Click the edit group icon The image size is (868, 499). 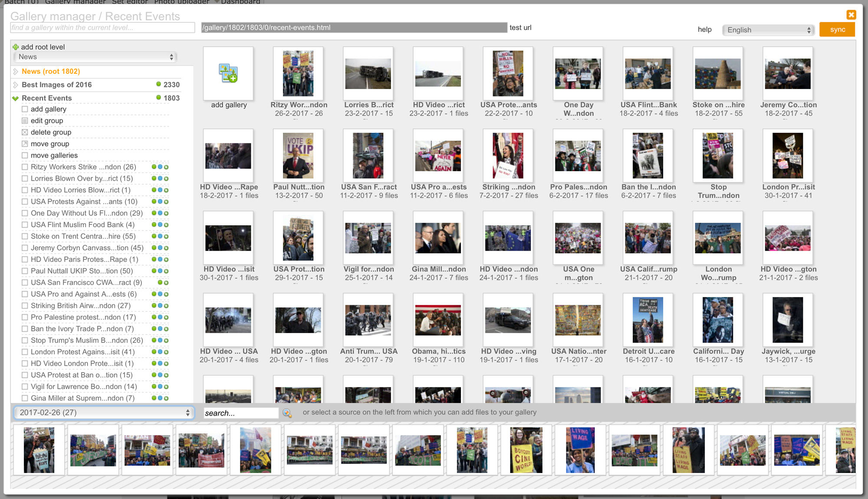pos(25,121)
